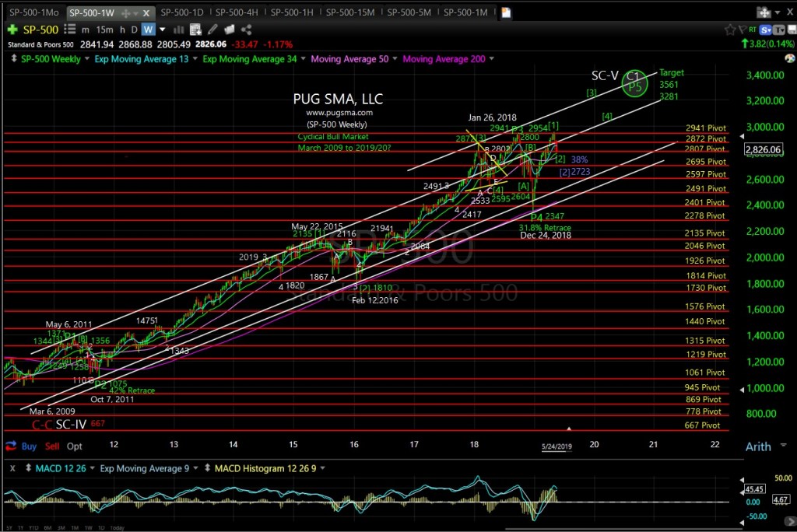Image resolution: width=797 pixels, height=532 pixels.
Task: Click the 2941 Pivot label
Action: pyautogui.click(x=705, y=128)
